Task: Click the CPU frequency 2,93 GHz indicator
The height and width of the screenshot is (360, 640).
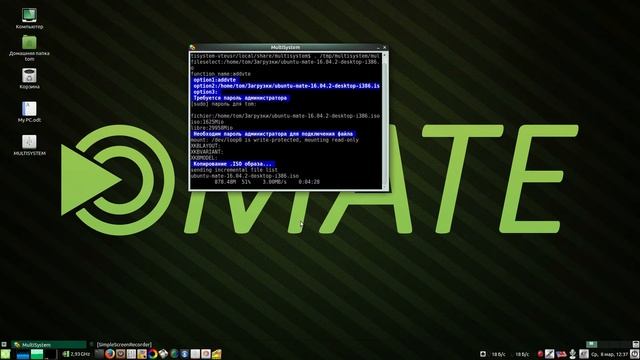Action: tap(76, 354)
